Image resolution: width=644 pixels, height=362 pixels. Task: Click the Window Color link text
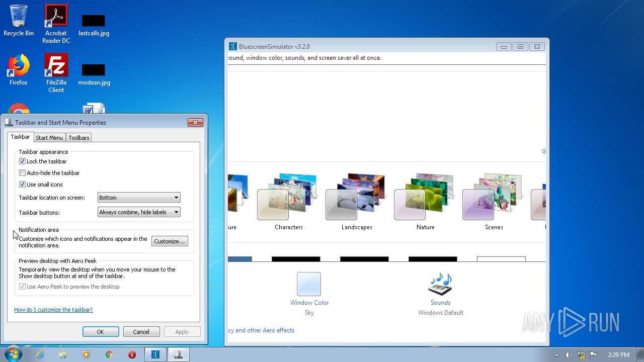click(309, 303)
